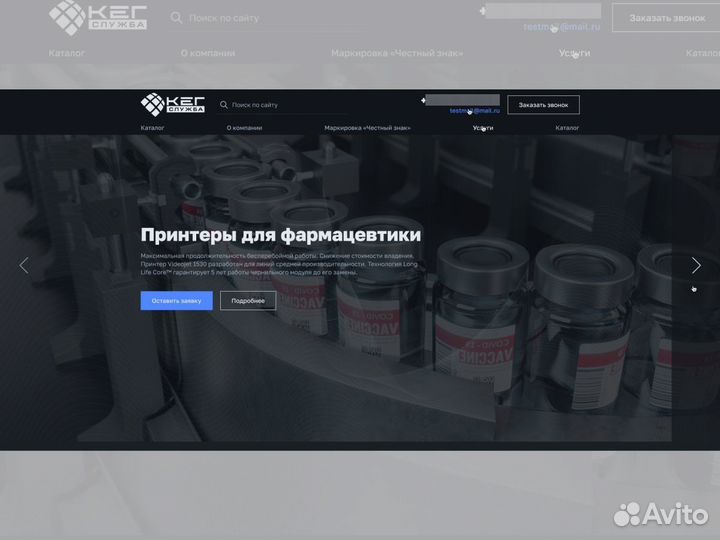Click 'Заказать звонок' in the dark inner header

pos(543,104)
